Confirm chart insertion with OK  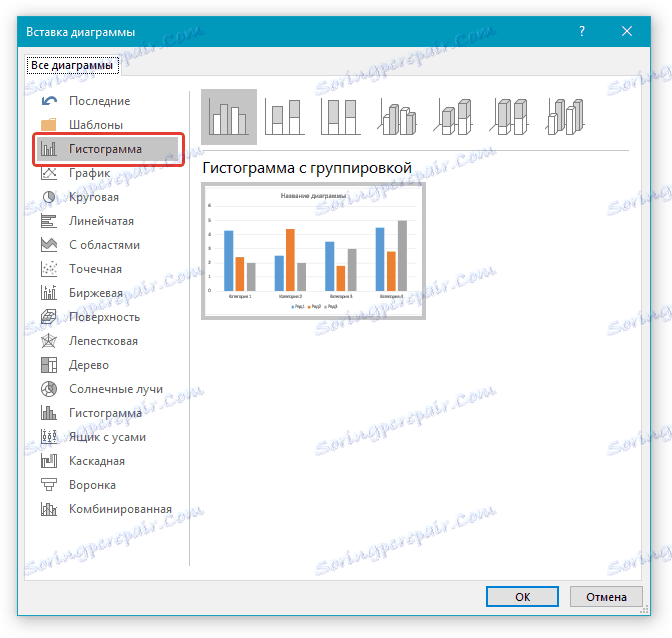pos(522,597)
